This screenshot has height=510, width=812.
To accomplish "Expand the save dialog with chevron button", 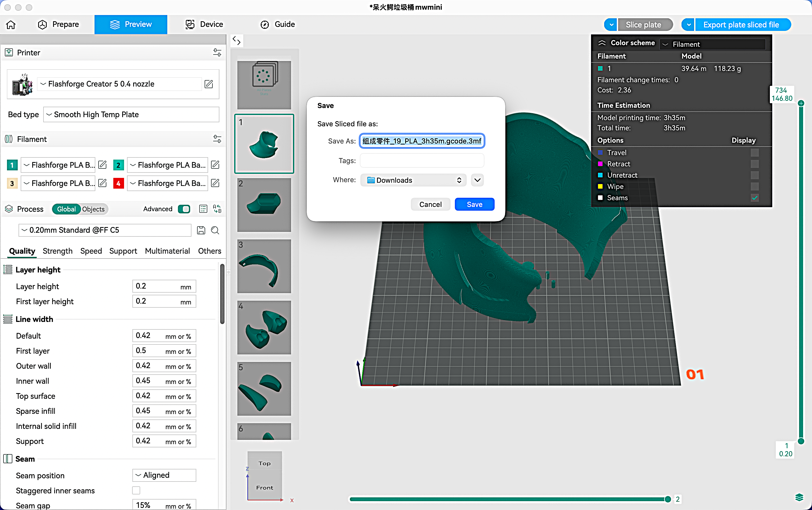I will coord(477,180).
